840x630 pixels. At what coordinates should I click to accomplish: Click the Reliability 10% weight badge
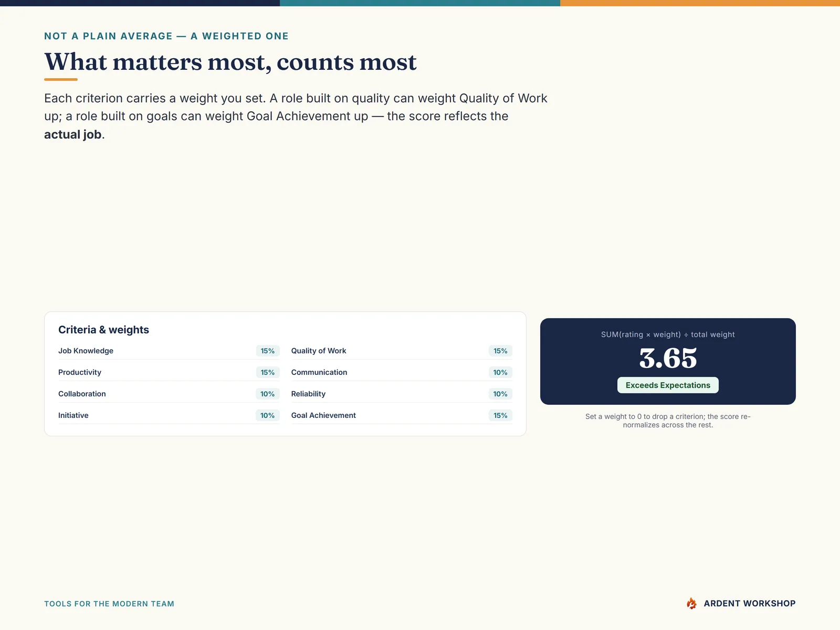[x=500, y=394]
